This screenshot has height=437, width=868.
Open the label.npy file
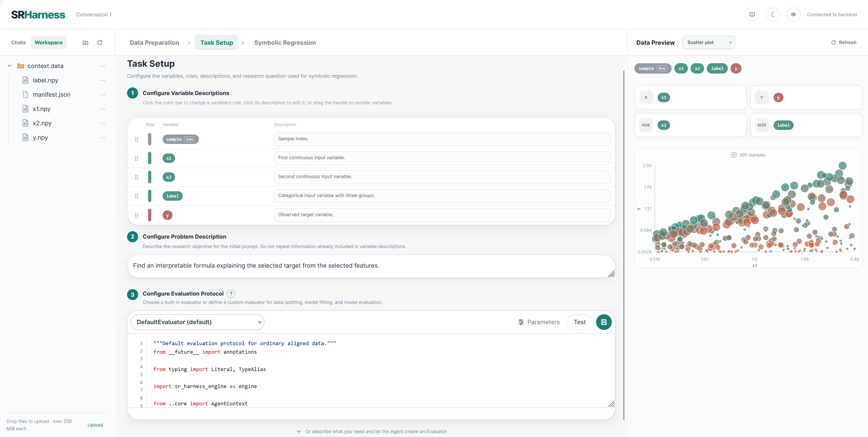click(45, 80)
